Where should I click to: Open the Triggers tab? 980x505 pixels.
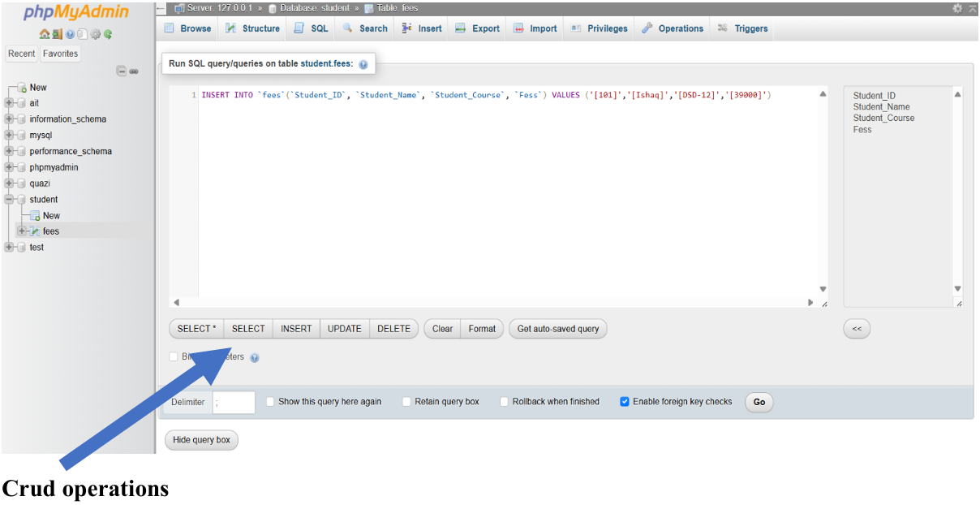coord(743,28)
